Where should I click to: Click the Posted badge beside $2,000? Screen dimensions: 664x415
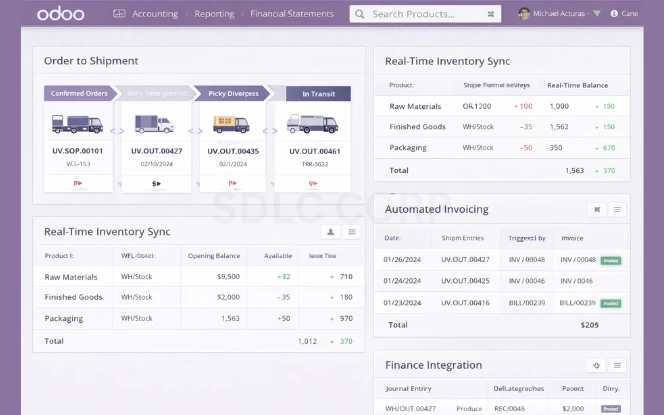pos(611,409)
